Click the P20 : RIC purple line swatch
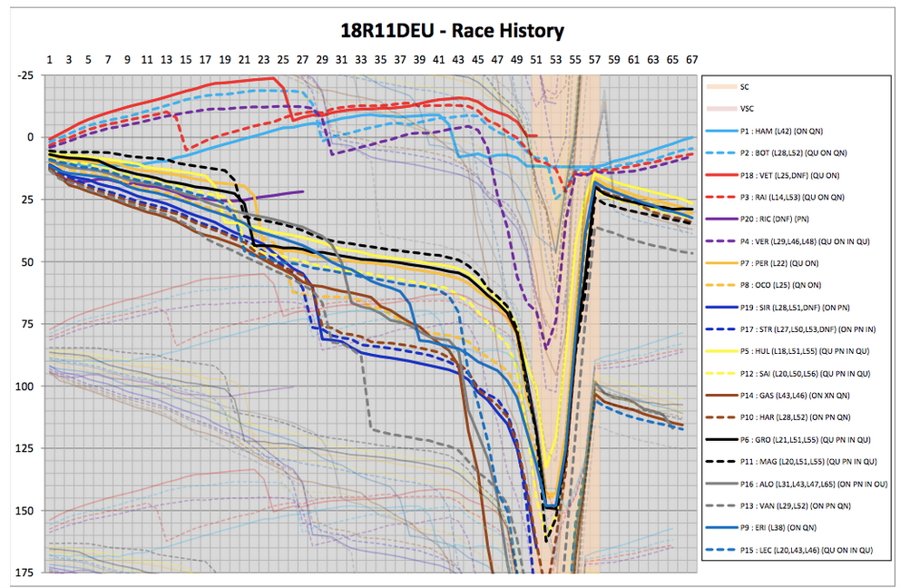Screen dimensions: 900x588 (721, 219)
